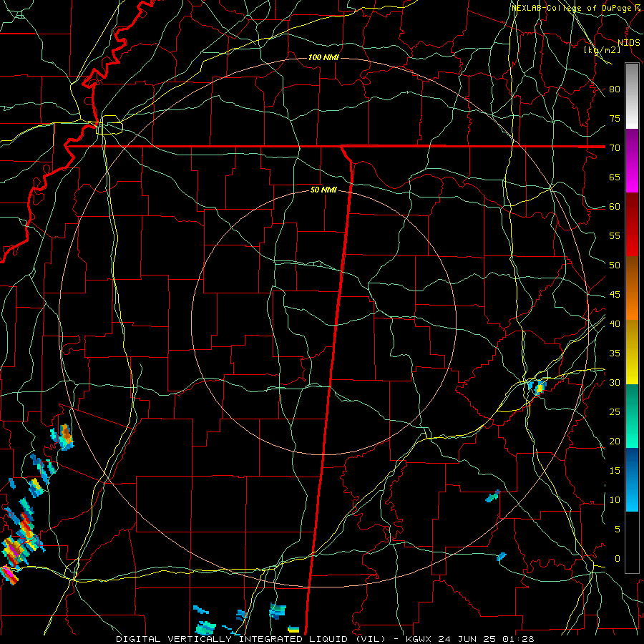
Task: Click the scale value "60"
Action: [x=615, y=207]
